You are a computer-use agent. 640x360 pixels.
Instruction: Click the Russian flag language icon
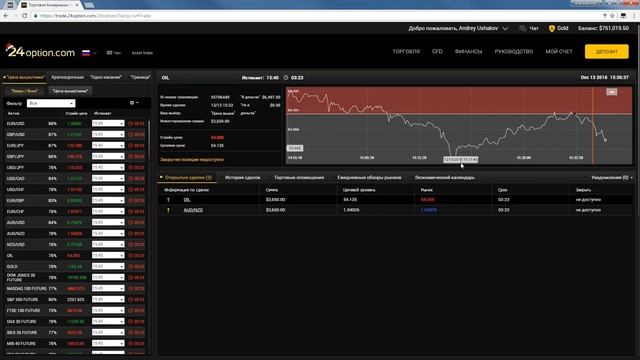pyautogui.click(x=86, y=53)
